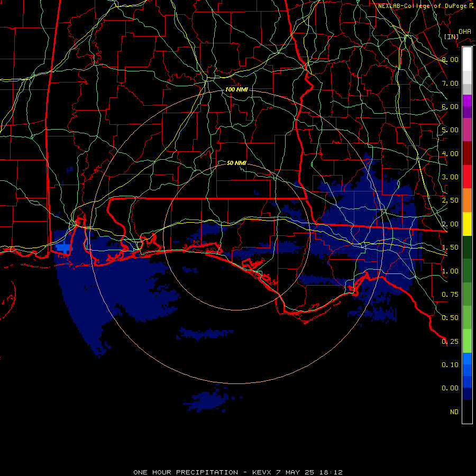Click the navy 0.00 legend swatch

point(467,394)
